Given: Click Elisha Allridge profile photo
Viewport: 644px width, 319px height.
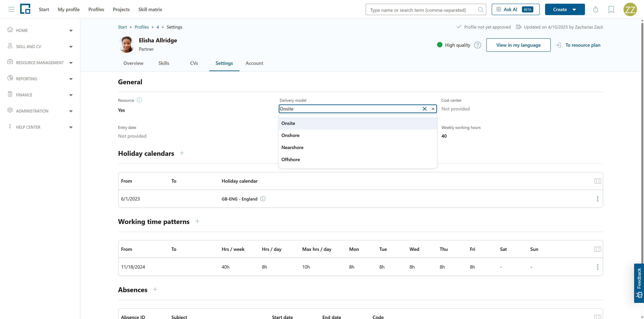Looking at the screenshot, I should tap(126, 44).
